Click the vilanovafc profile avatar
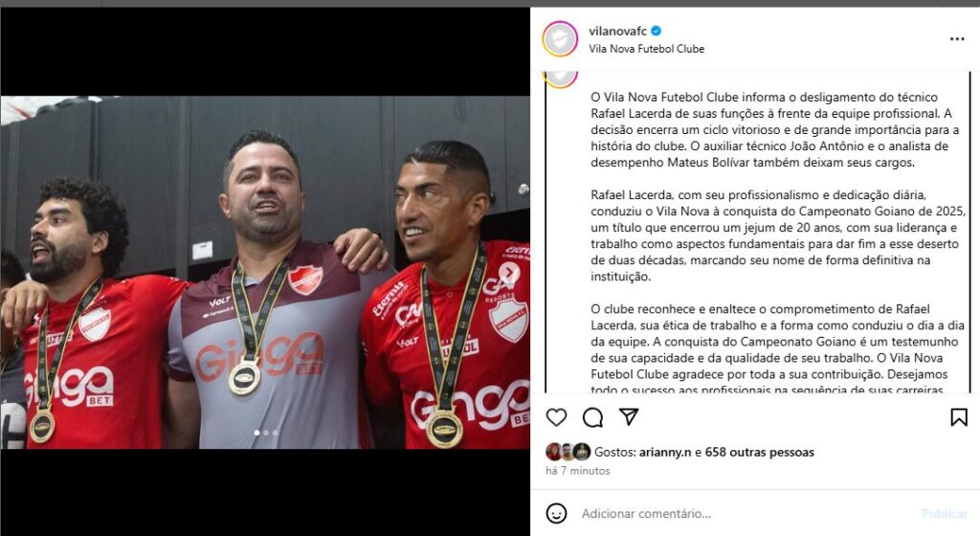This screenshot has width=980, height=536. tap(560, 38)
